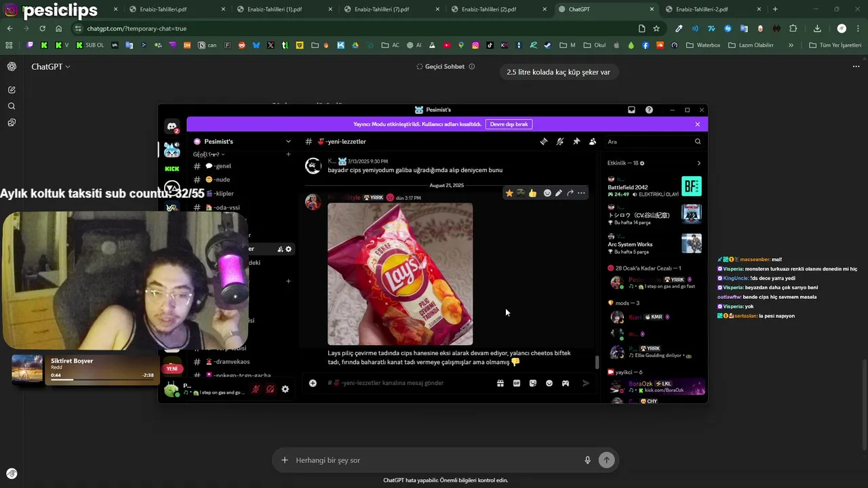
Task: Toggle Discord microphone mute
Action: 256,389
